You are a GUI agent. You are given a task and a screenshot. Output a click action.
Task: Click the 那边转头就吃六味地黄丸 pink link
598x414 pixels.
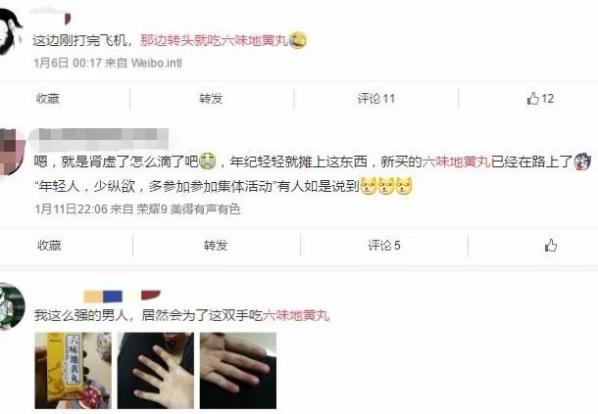(214, 40)
